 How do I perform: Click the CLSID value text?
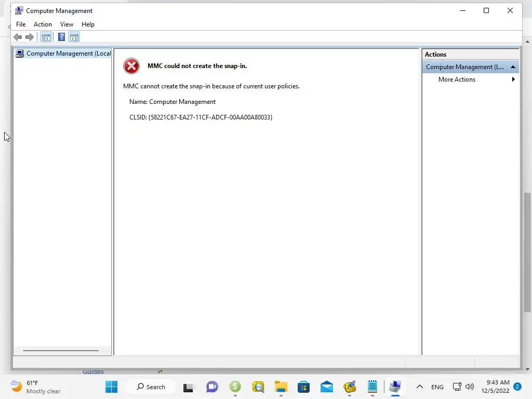pyautogui.click(x=210, y=117)
